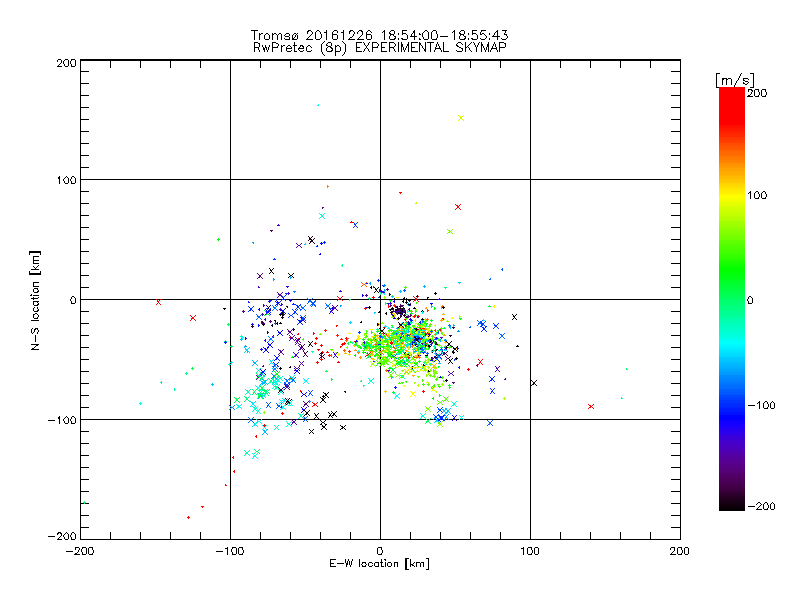Click the "[m/s]" colorbar unit label
800x600 pixels.
point(735,80)
